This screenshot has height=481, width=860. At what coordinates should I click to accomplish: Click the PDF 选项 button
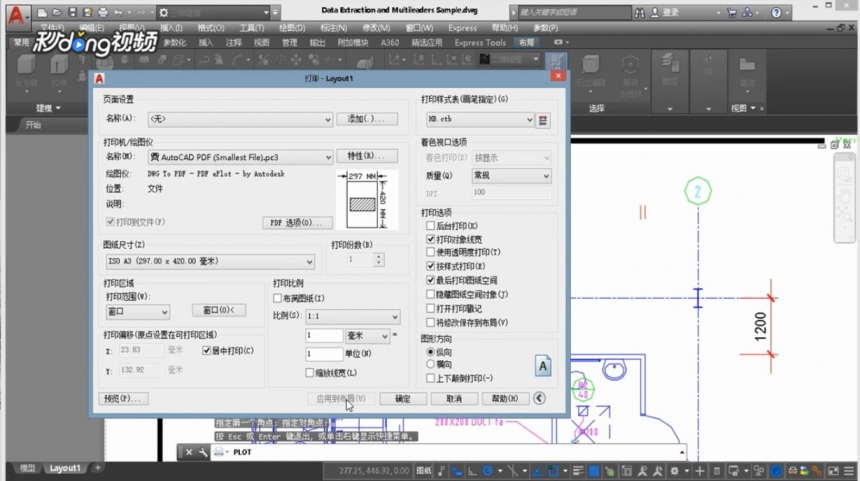point(297,222)
